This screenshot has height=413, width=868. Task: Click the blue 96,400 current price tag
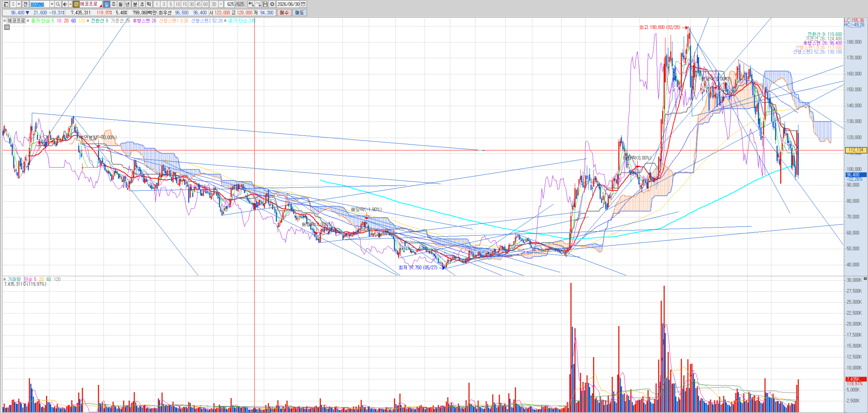pos(856,175)
